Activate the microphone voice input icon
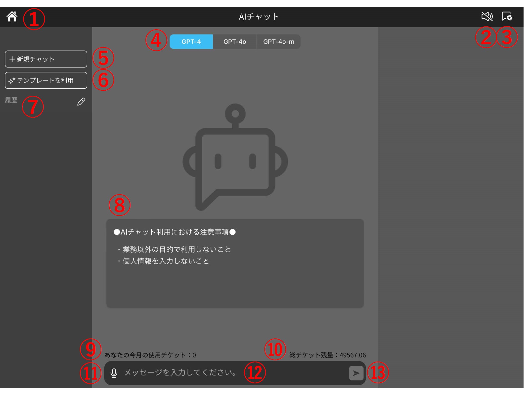 tap(114, 373)
